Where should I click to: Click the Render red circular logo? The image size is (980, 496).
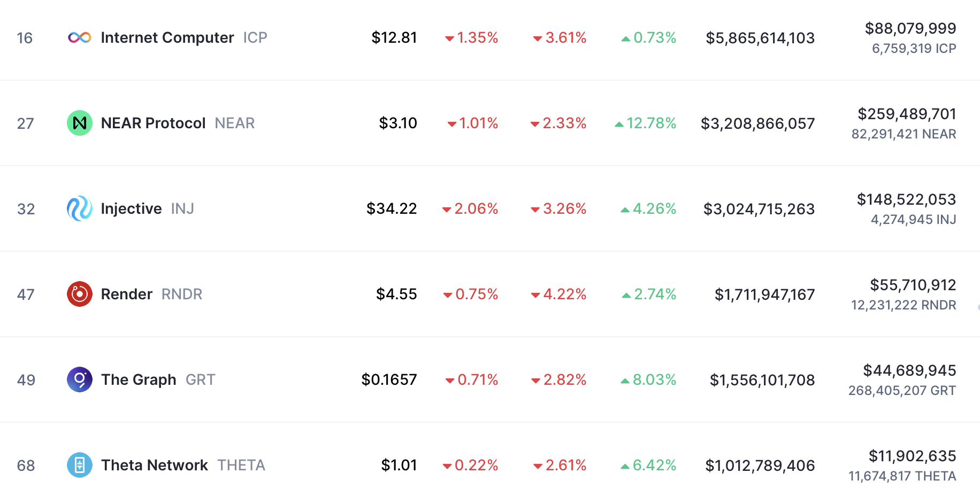80,294
